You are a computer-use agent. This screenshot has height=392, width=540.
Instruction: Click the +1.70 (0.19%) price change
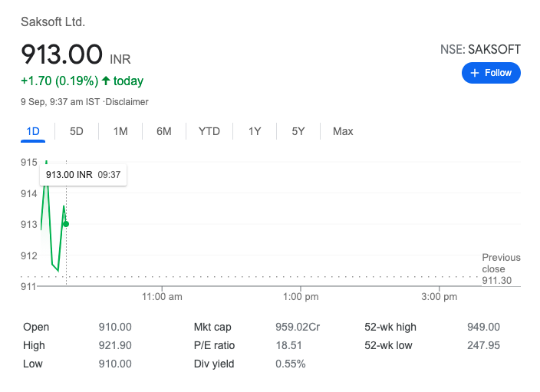[60, 81]
